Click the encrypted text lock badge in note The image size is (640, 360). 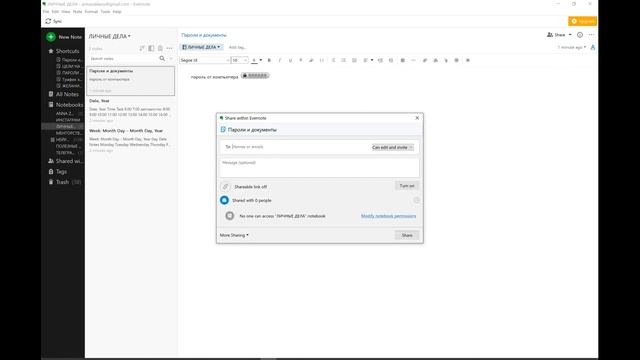[255, 76]
